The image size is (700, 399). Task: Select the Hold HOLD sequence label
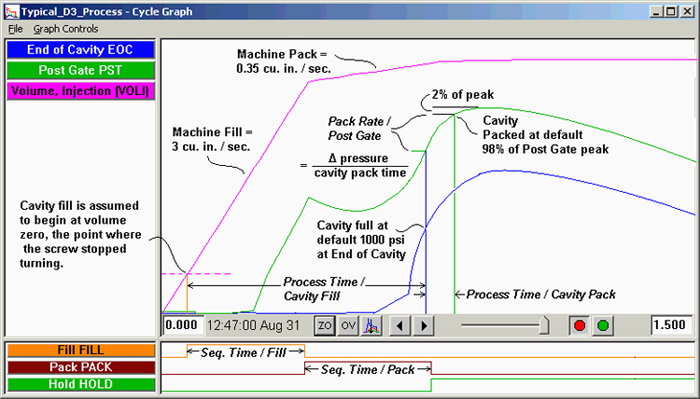(80, 384)
